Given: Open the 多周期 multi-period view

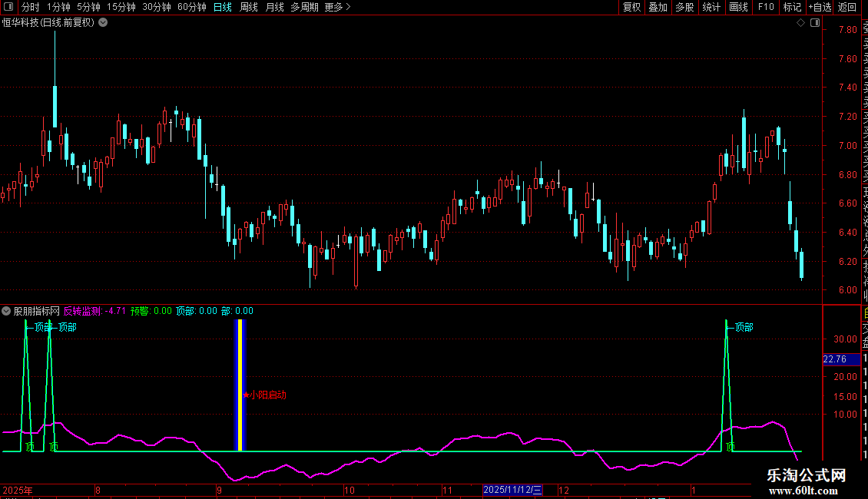Looking at the screenshot, I should [x=304, y=7].
